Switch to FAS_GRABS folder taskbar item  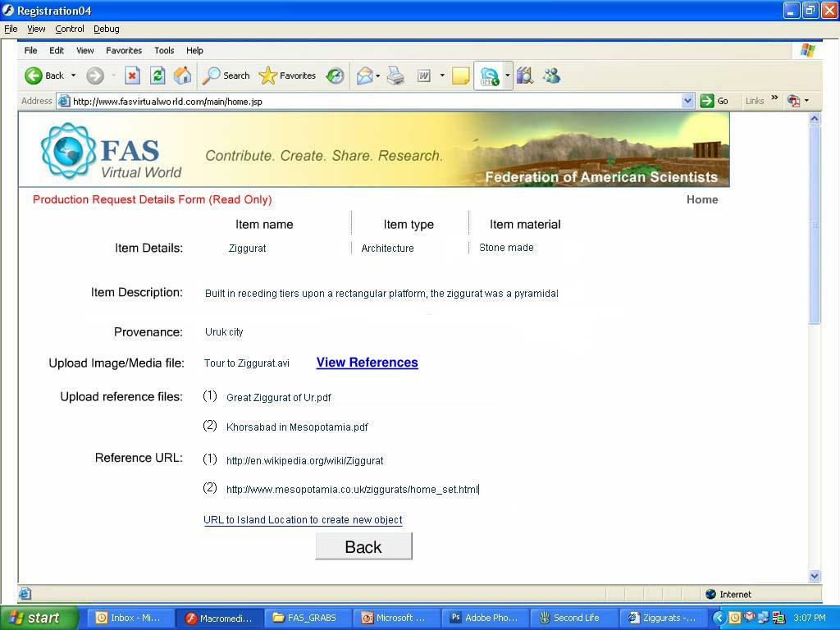coord(308,618)
